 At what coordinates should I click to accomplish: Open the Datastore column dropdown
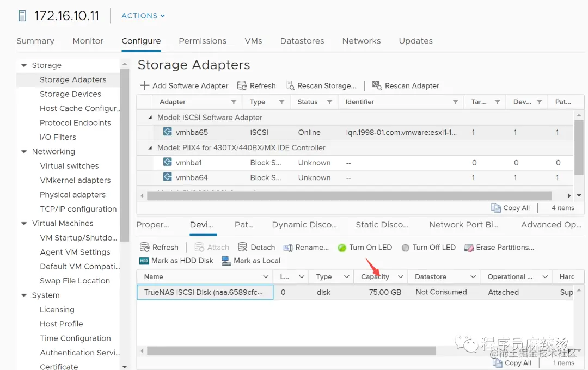click(473, 276)
